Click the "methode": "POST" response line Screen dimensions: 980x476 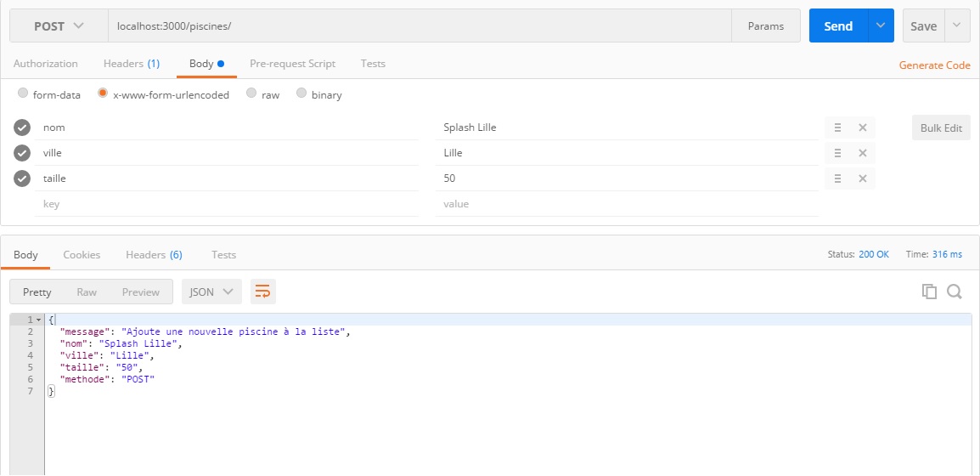click(107, 380)
